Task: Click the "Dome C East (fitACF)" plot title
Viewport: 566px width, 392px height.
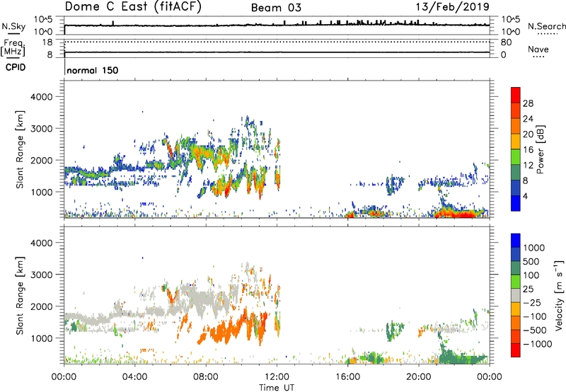Action: point(133,7)
